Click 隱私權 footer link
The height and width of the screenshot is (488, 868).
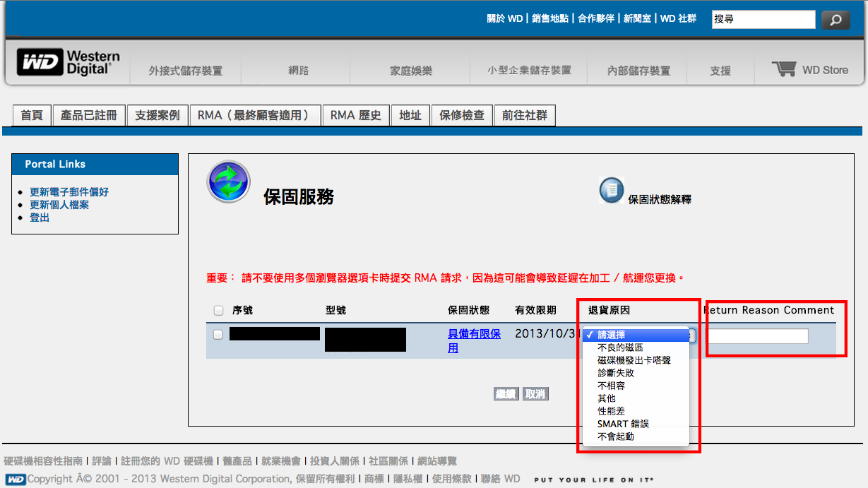pos(408,479)
